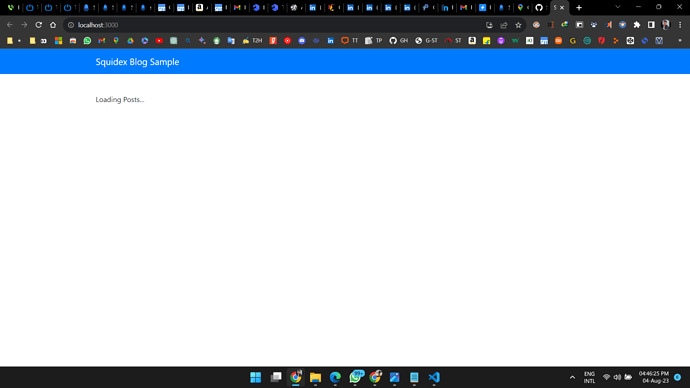Open the share page icon

[x=504, y=25]
